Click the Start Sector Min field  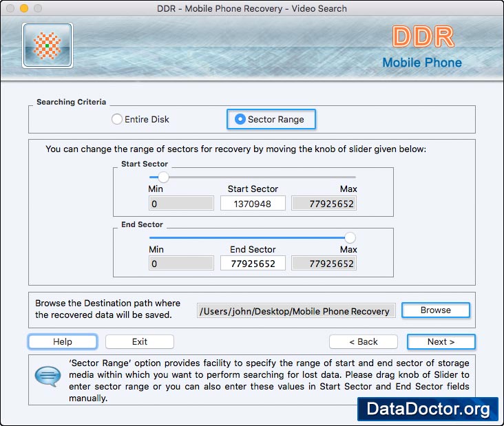tap(181, 204)
